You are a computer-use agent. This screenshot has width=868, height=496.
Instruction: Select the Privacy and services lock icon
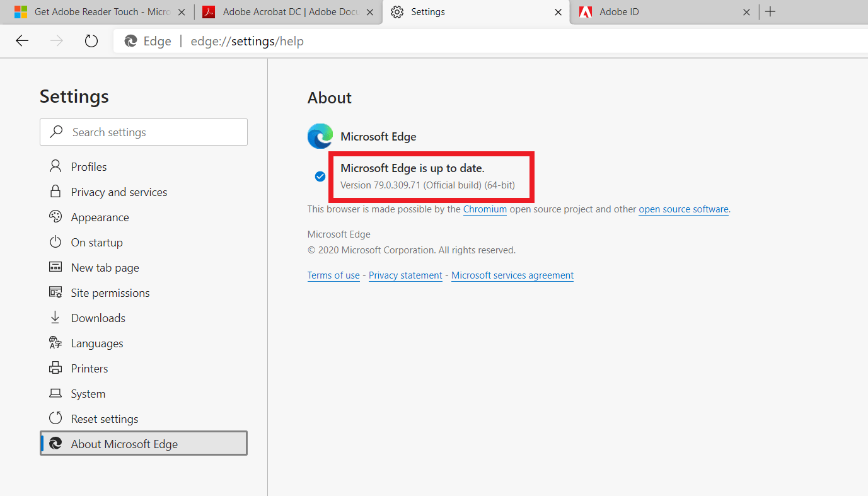pos(56,192)
